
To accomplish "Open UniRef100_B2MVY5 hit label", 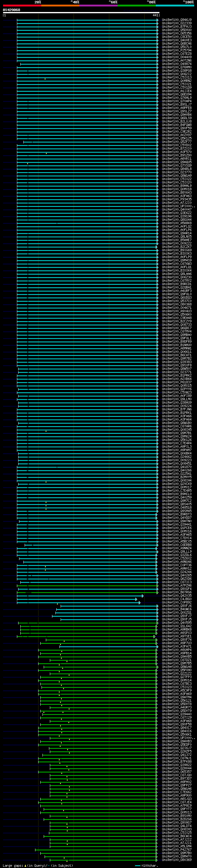I will coord(176,477).
